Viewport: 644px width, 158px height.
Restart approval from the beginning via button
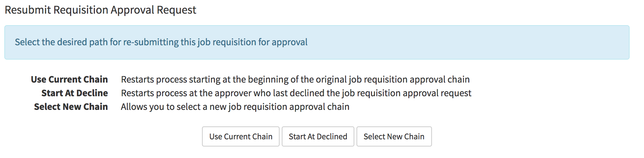tap(240, 136)
